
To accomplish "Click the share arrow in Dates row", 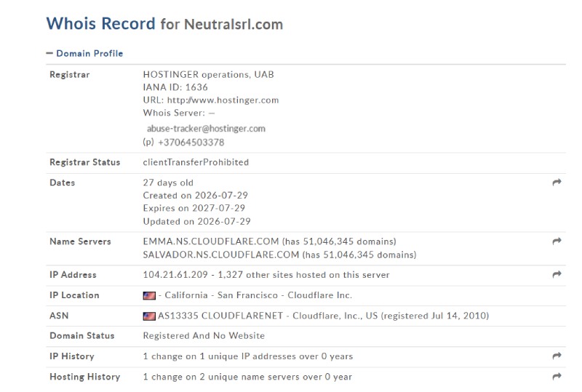I will point(557,183).
